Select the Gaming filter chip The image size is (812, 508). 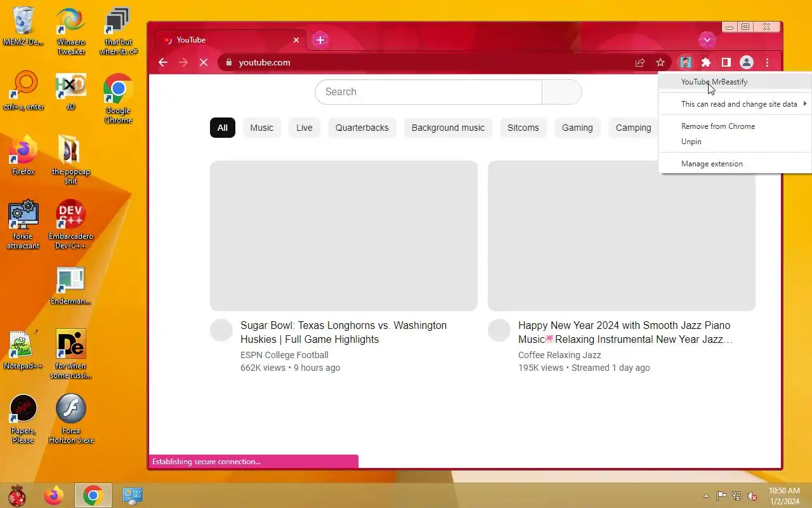(577, 128)
